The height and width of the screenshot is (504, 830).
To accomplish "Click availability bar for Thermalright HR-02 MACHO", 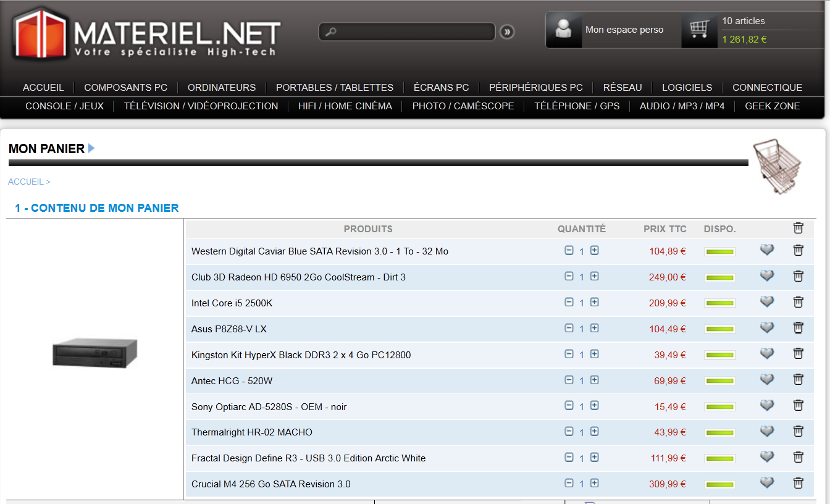I will pos(719,432).
